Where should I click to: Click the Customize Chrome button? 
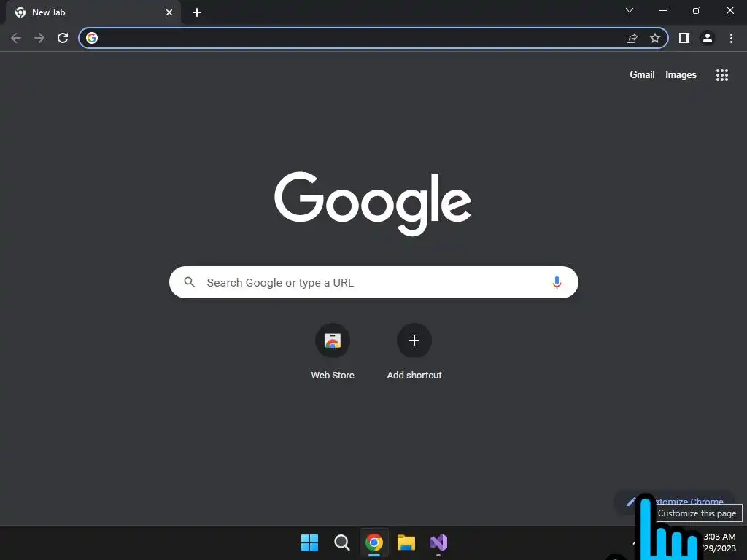(673, 502)
